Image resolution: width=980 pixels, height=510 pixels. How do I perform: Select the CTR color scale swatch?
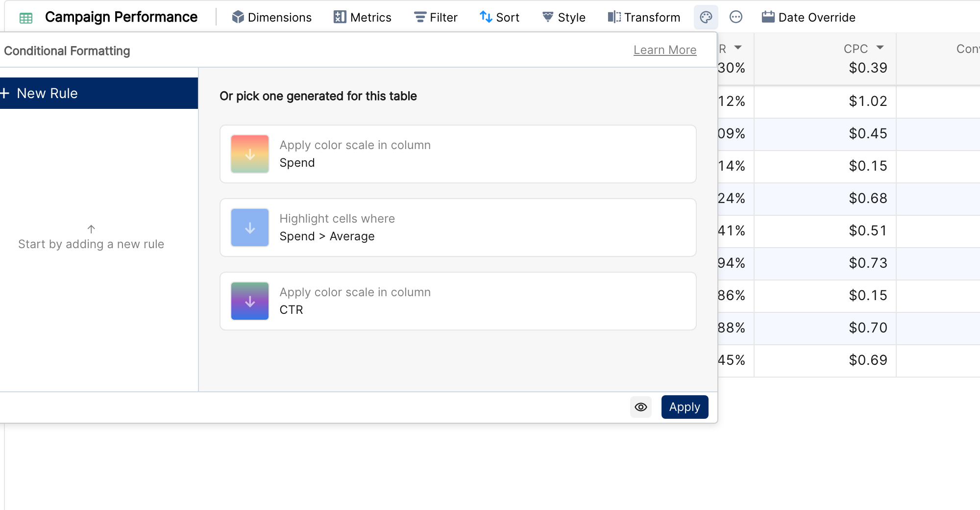(x=250, y=301)
